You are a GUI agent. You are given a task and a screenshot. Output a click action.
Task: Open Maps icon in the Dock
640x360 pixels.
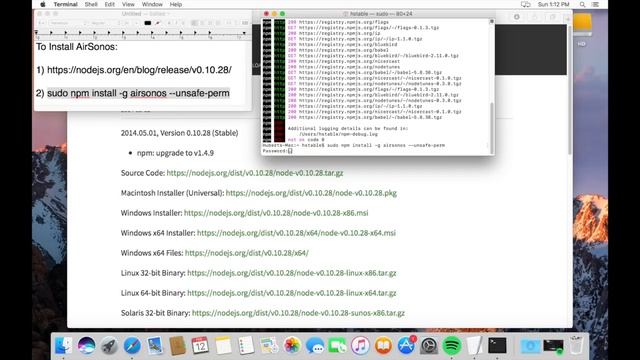tap(269, 346)
